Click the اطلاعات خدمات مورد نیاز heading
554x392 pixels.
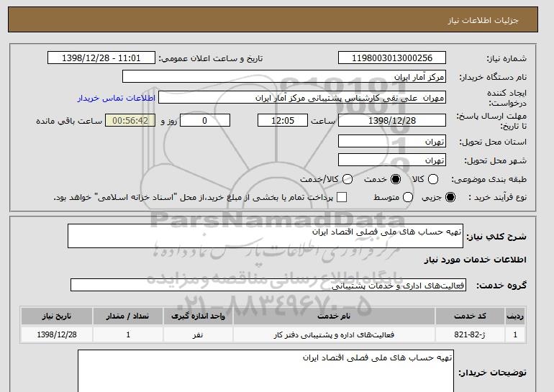tap(475, 260)
